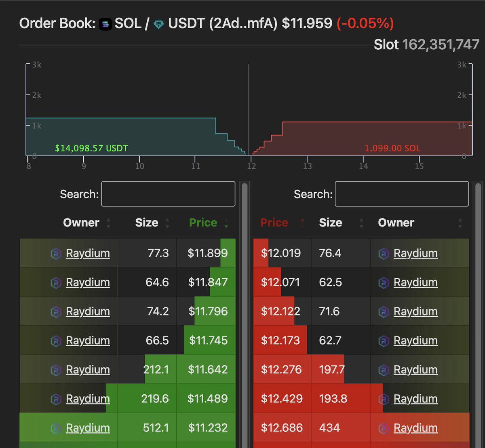Select the bid size 64.6 cell
Viewport: 485px width, 448px height.
[147, 282]
